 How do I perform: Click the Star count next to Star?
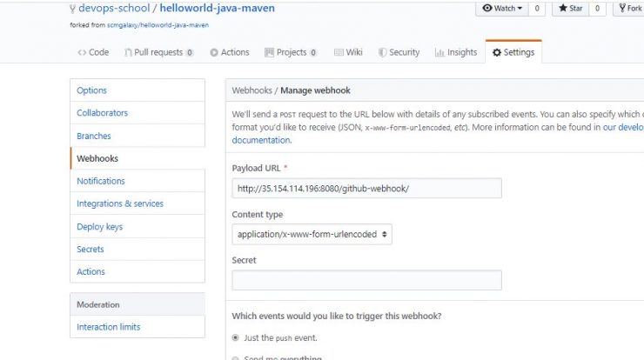[x=597, y=8]
